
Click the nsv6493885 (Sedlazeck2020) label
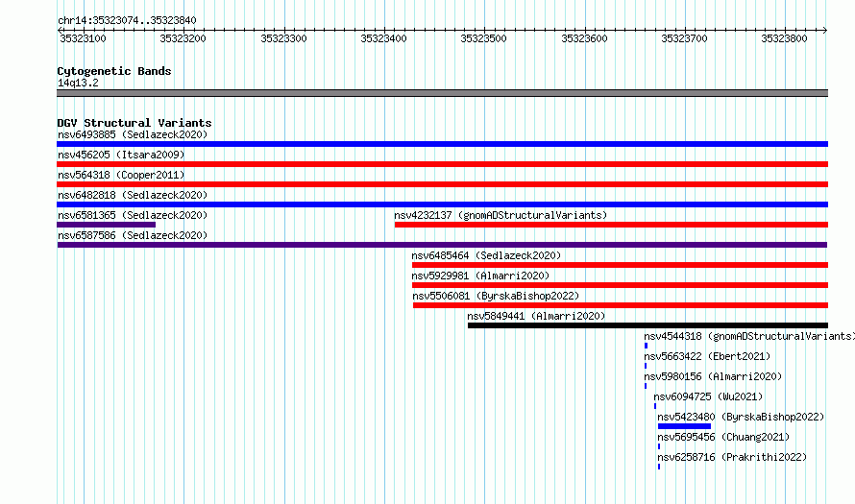click(133, 134)
